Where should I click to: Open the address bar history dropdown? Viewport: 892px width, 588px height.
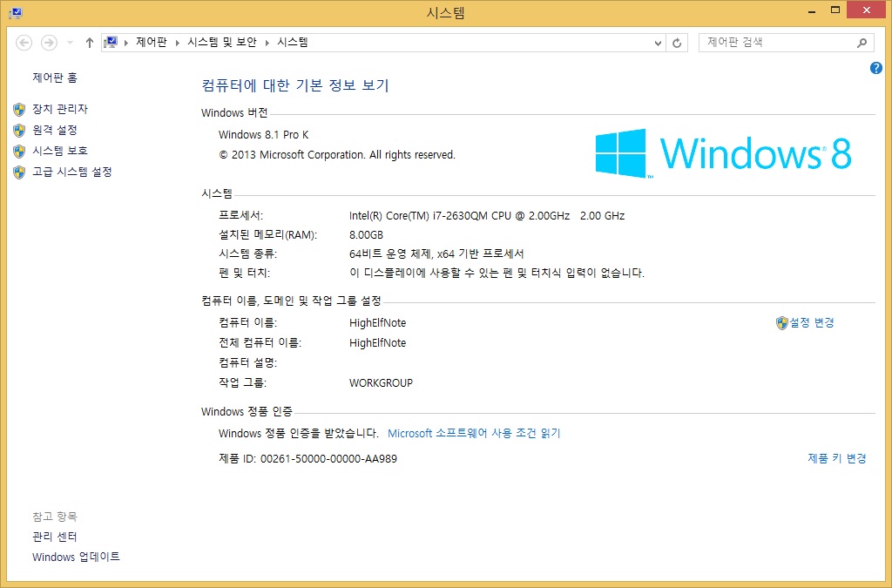pos(658,43)
